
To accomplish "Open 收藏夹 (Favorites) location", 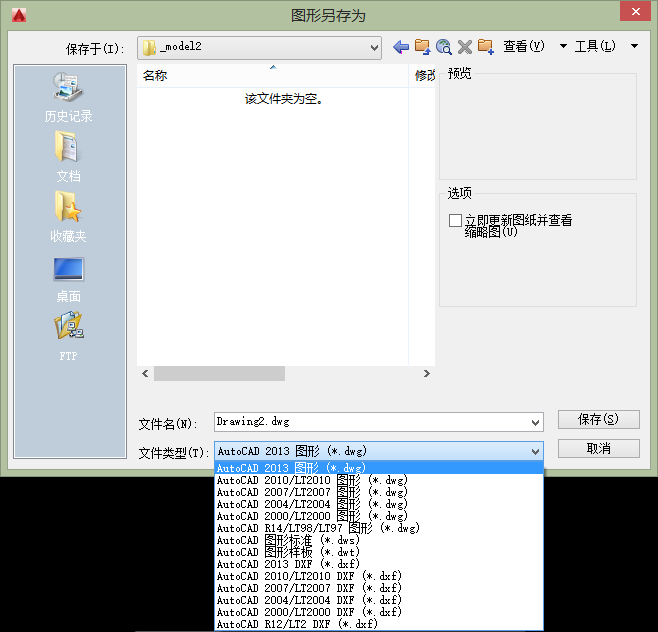I will (68, 217).
